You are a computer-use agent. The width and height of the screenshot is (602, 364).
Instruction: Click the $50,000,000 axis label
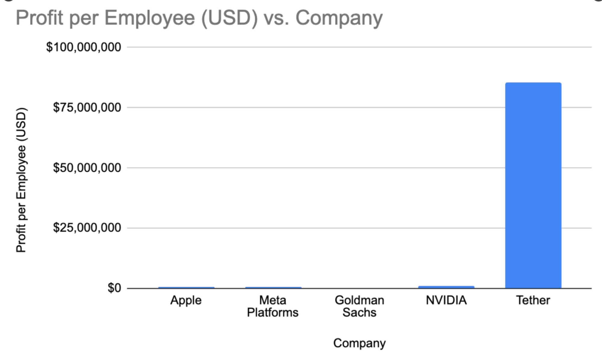click(87, 168)
